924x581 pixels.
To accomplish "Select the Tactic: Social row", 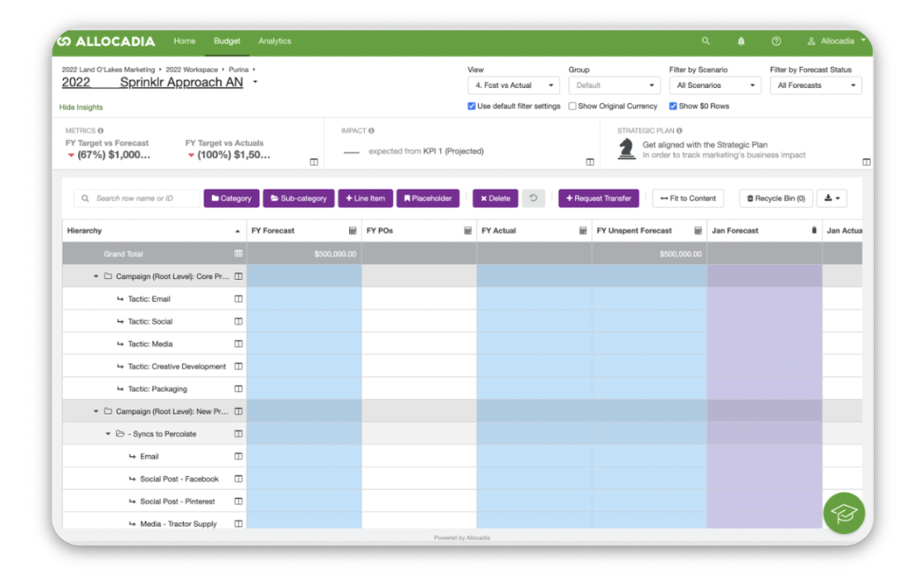I will pyautogui.click(x=154, y=321).
